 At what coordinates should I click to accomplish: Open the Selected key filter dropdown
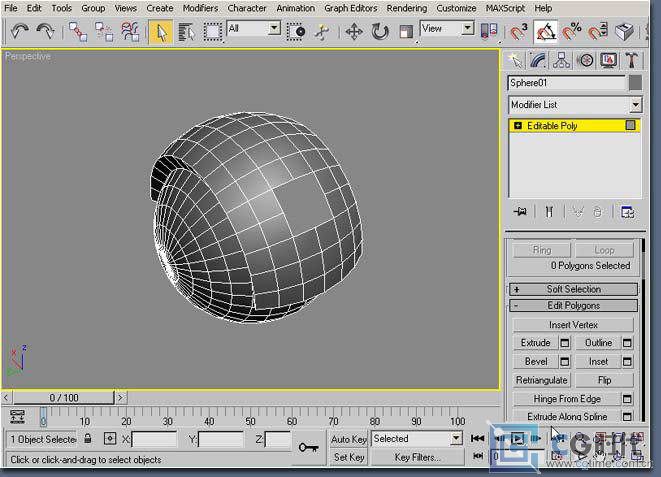coord(416,439)
